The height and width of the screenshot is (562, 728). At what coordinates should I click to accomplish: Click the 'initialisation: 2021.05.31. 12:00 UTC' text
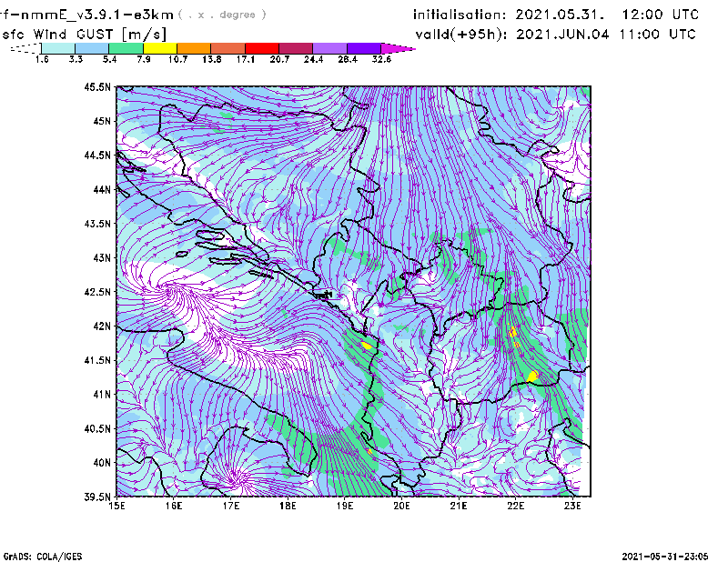(556, 15)
